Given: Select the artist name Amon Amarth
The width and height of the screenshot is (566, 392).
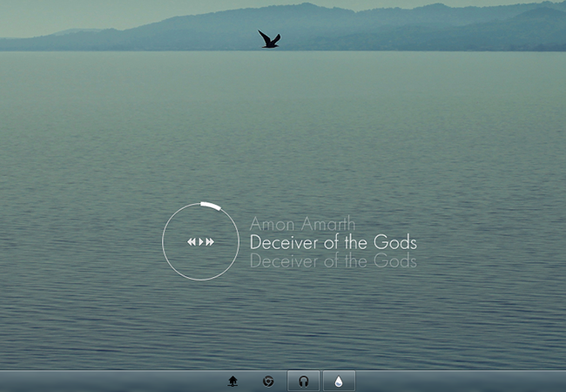Looking at the screenshot, I should 302,224.
